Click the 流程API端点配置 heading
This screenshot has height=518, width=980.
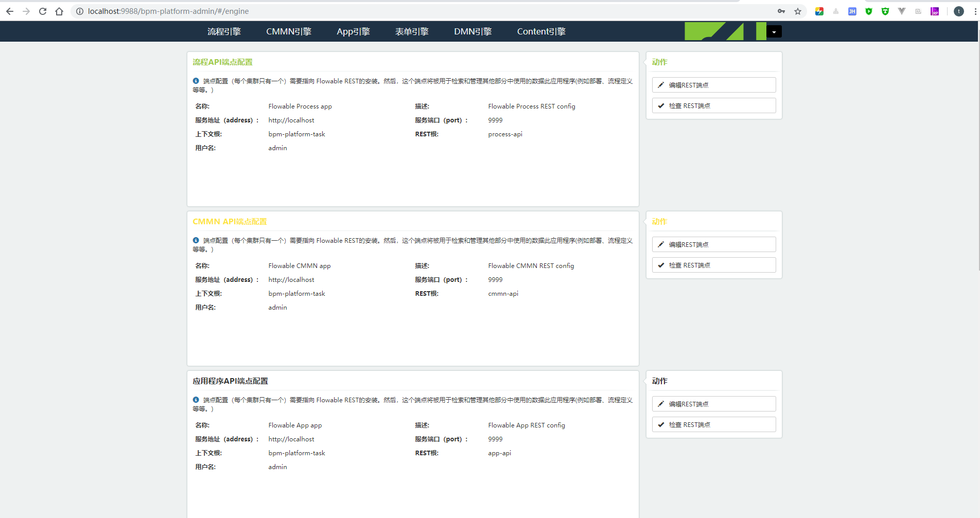222,62
